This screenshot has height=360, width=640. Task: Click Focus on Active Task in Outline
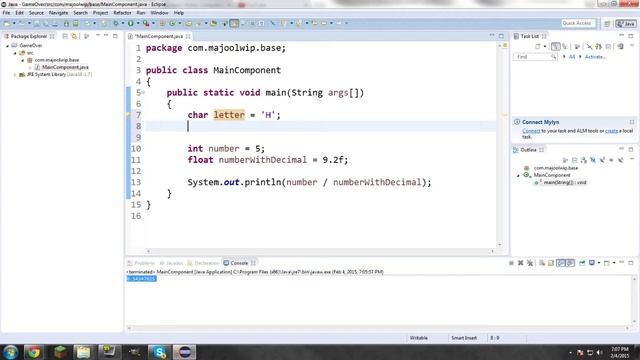pyautogui.click(x=565, y=160)
